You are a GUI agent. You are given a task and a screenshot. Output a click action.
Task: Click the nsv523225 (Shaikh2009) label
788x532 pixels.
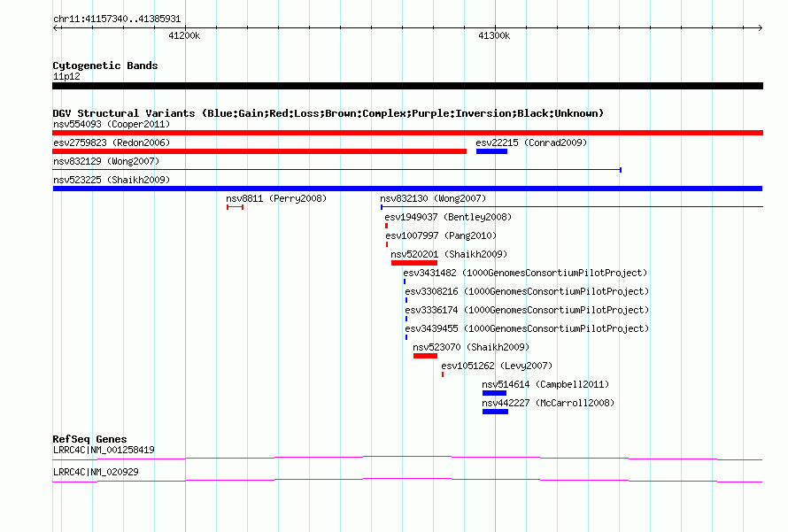112,180
